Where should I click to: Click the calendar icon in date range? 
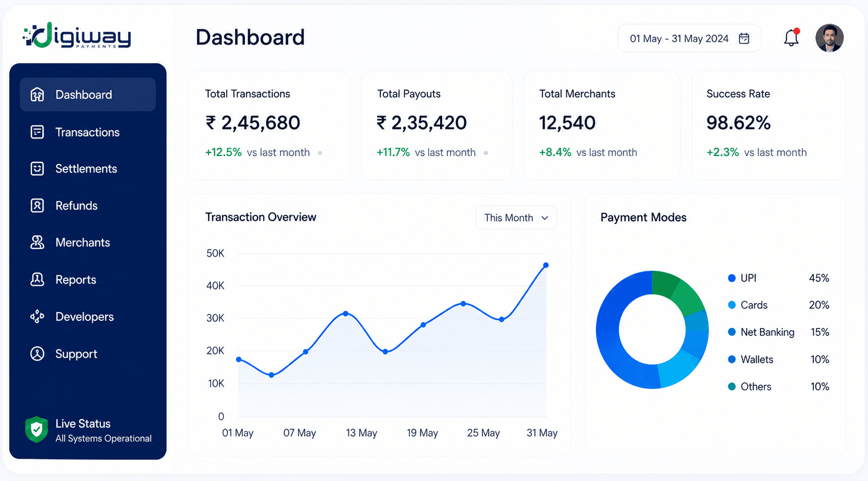pyautogui.click(x=744, y=39)
